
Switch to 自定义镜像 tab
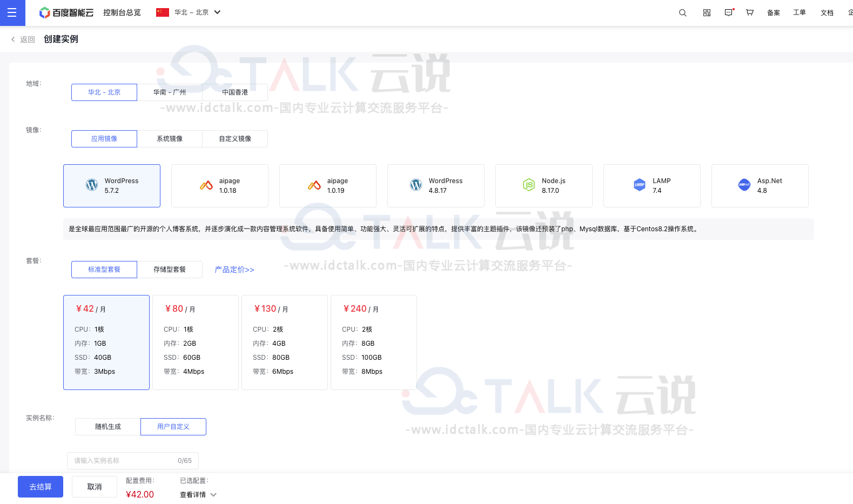point(235,139)
